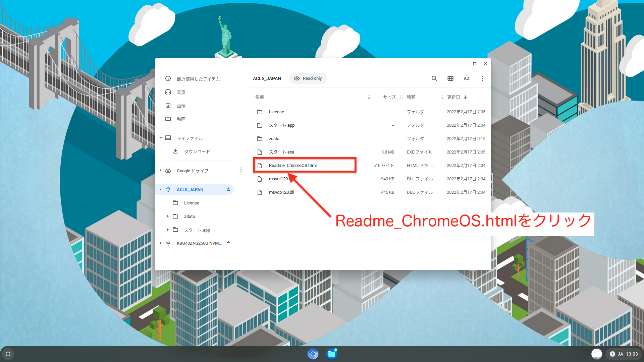Screen dimensions: 644x362
Task: Open Chrome browser from the shelf
Action: click(x=313, y=354)
